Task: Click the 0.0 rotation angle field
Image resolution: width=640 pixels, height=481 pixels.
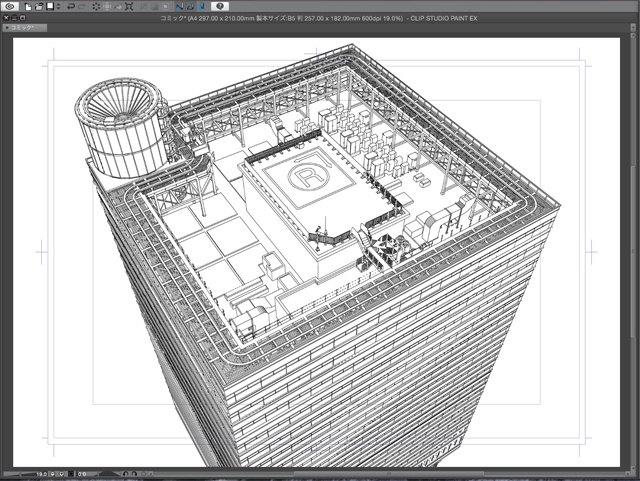Action: click(x=82, y=474)
